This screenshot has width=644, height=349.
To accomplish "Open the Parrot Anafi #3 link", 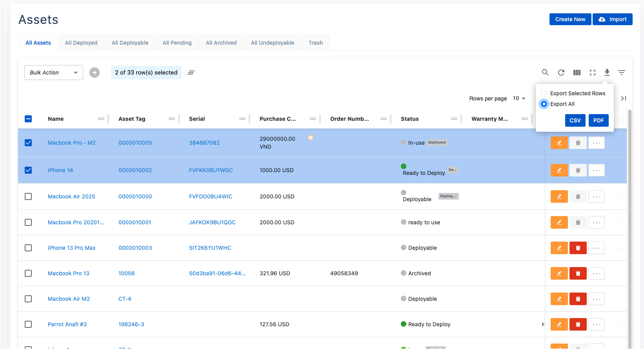I will pyautogui.click(x=67, y=324).
